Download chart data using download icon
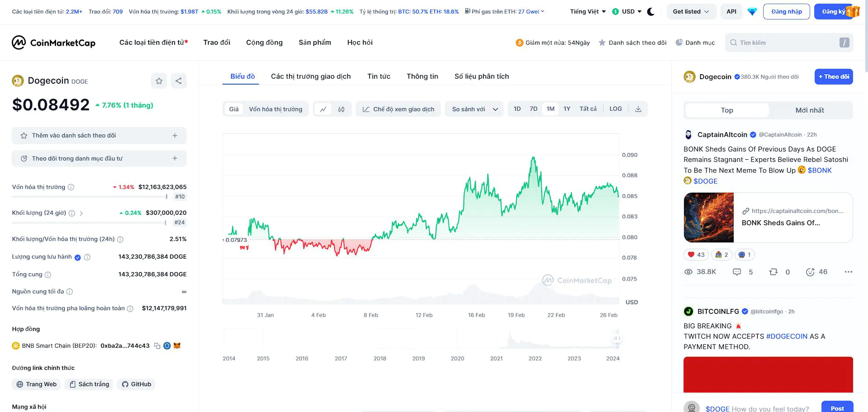Viewport: 868px width, 412px height. coord(638,109)
